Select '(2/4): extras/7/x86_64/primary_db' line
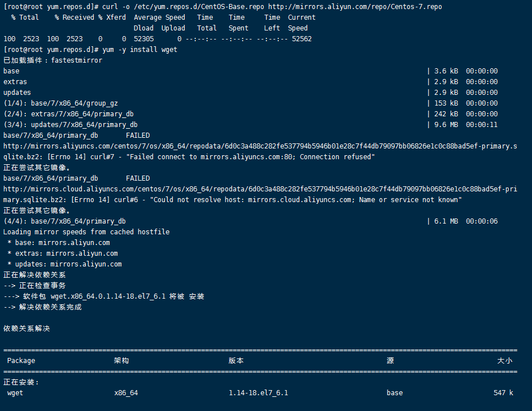Image resolution: width=532 pixels, height=411 pixels. pyautogui.click(x=250, y=114)
